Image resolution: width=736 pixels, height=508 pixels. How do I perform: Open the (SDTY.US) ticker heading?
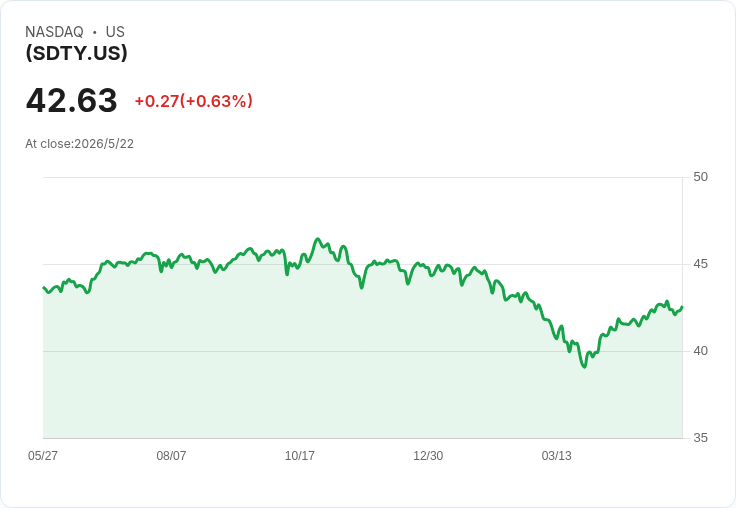77,53
